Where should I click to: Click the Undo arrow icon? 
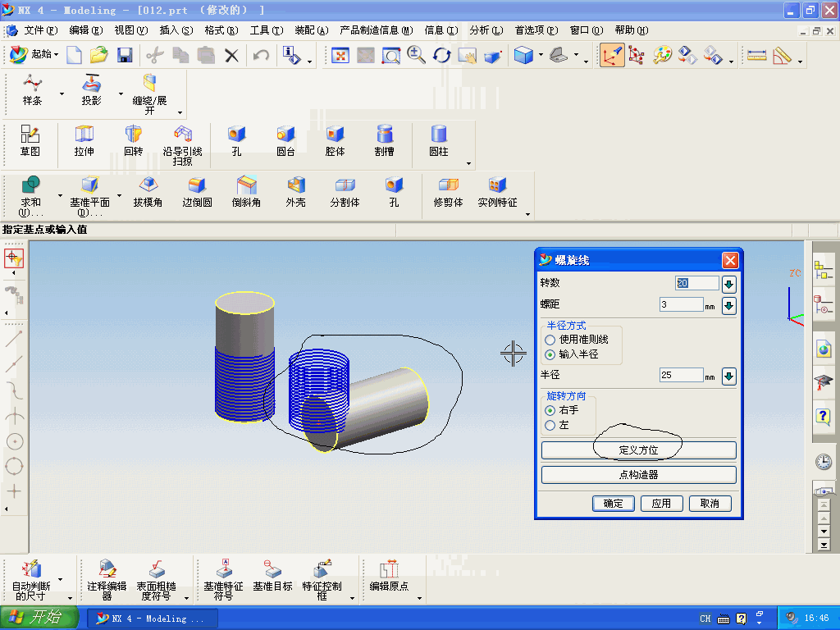tap(261, 55)
